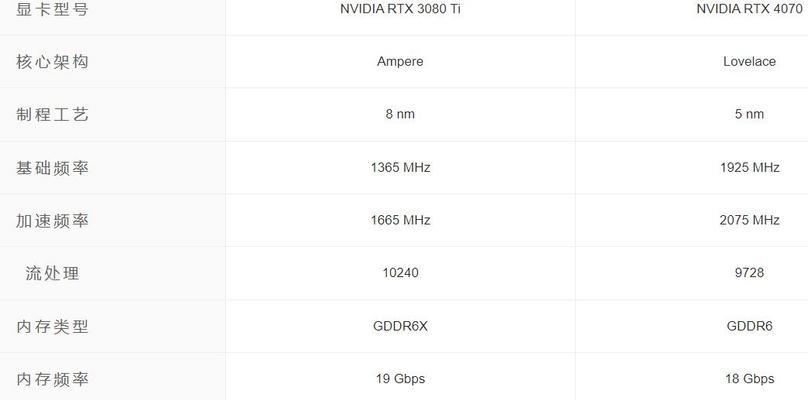Click the 加速频率 row label
The width and height of the screenshot is (808, 400).
tap(52, 220)
